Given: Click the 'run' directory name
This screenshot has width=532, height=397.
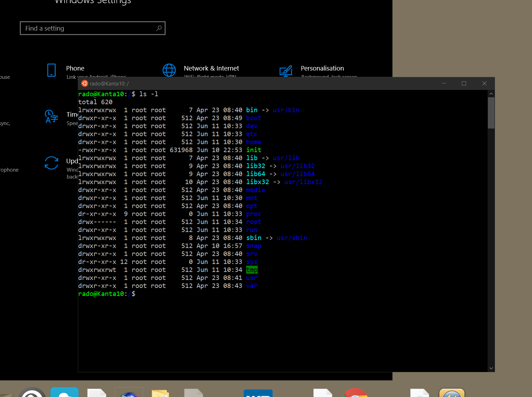Looking at the screenshot, I should 252,230.
